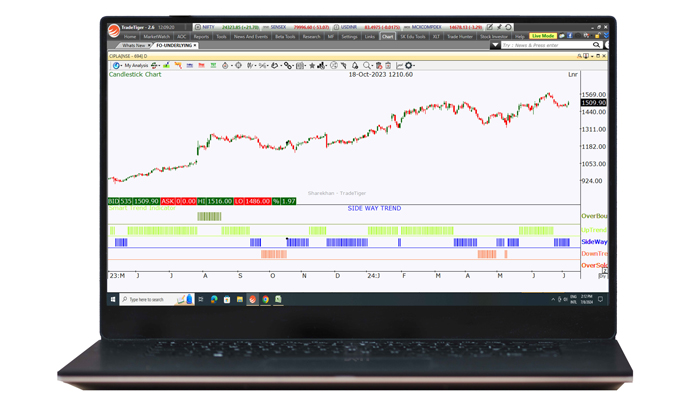Open the eraser tool dropdown

point(275,66)
